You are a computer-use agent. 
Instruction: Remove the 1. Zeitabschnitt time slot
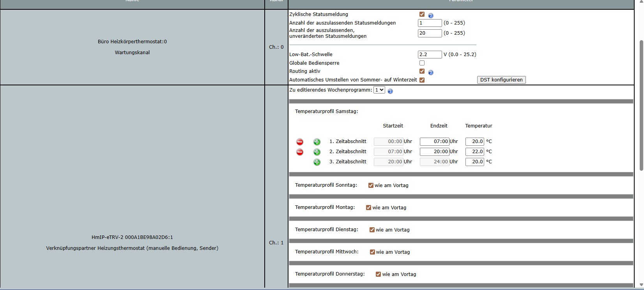point(300,142)
